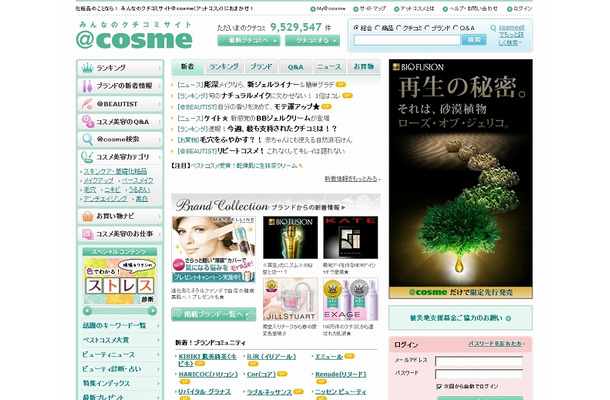Click the 検索 search button

[474, 40]
